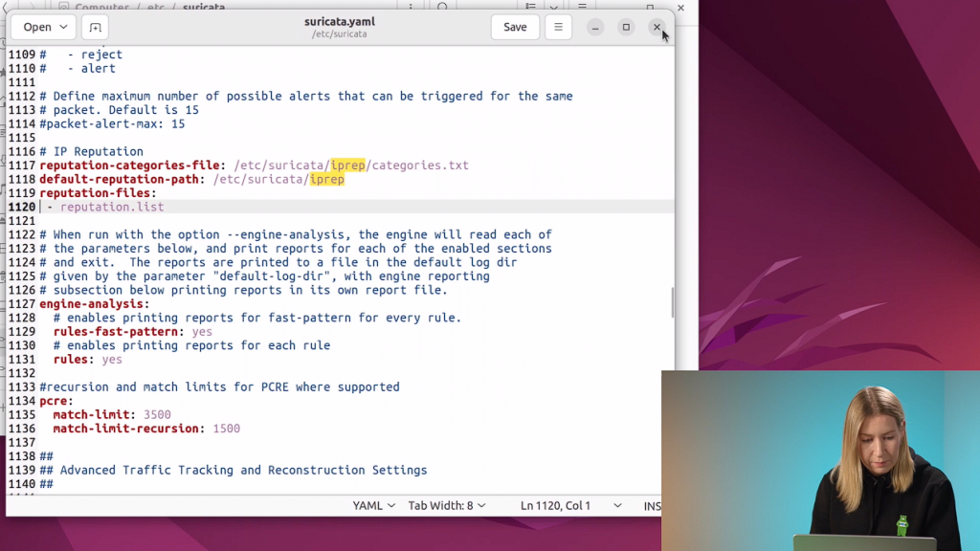Click the 'Advanced Traffic Tracking' comment line

tap(234, 471)
